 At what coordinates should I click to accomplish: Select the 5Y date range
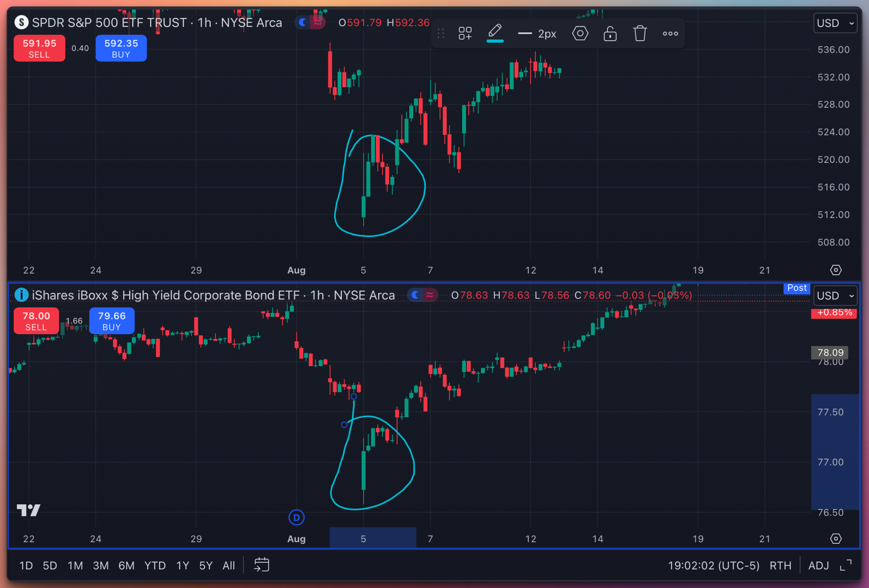(206, 566)
